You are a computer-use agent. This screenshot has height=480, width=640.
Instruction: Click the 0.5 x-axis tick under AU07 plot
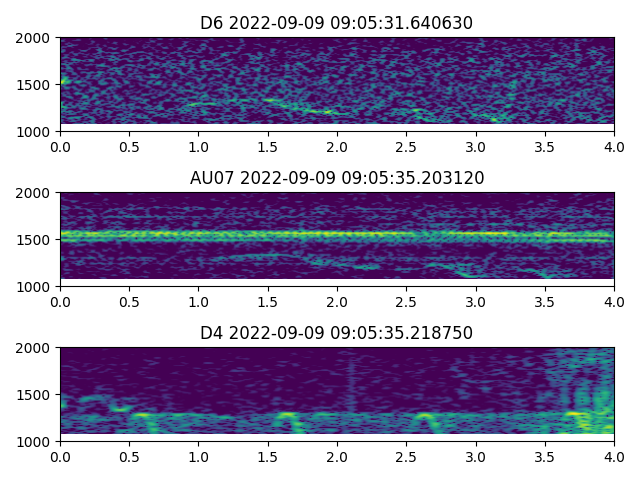click(129, 301)
